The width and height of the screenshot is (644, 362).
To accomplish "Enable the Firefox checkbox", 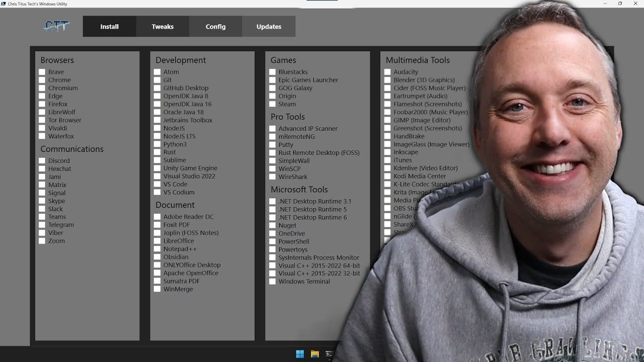I will (x=42, y=104).
